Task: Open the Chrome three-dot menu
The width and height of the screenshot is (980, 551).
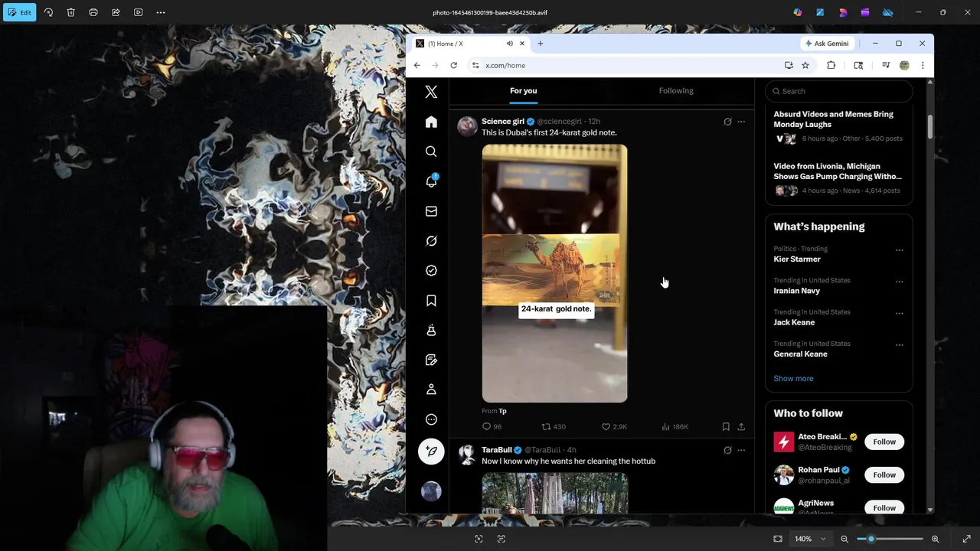Action: [923, 65]
